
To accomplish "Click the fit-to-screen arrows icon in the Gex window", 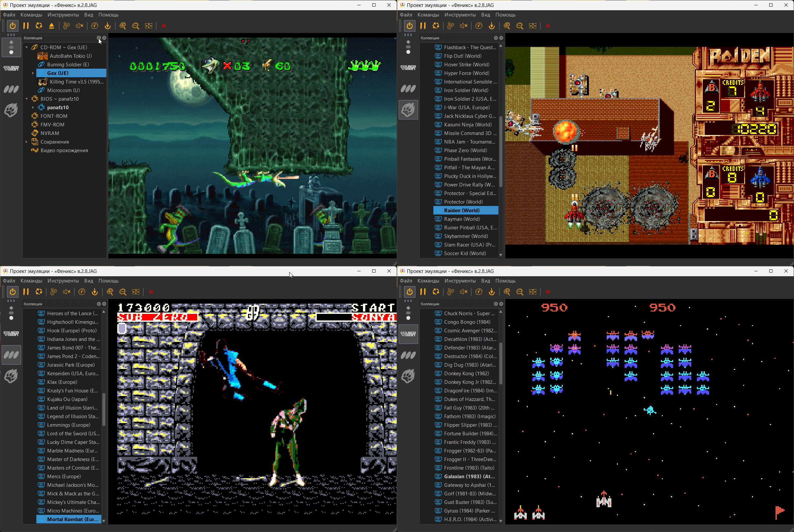I will pyautogui.click(x=148, y=26).
